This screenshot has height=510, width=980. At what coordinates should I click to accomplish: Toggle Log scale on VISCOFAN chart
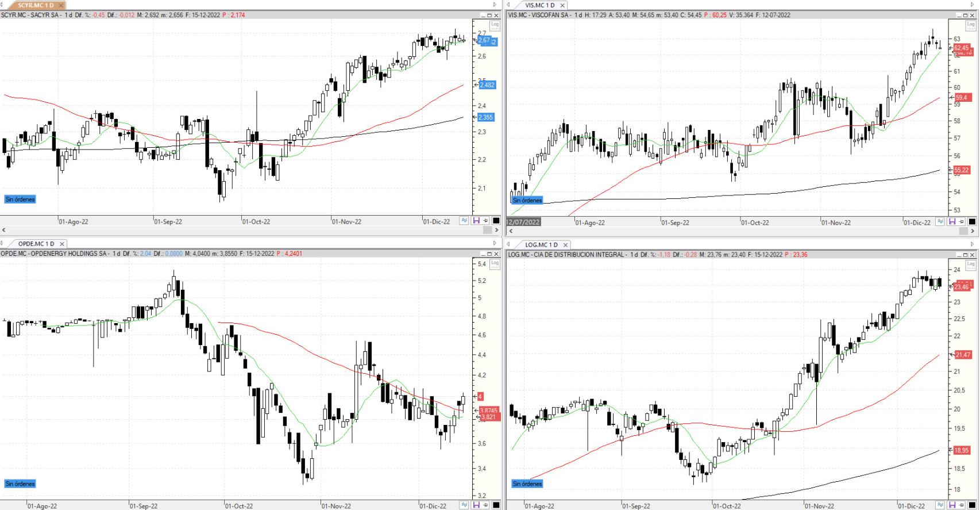point(971,25)
